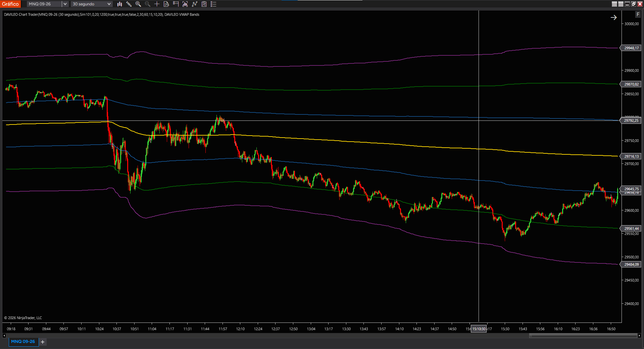Select the crosshair cursor icon

tap(157, 4)
